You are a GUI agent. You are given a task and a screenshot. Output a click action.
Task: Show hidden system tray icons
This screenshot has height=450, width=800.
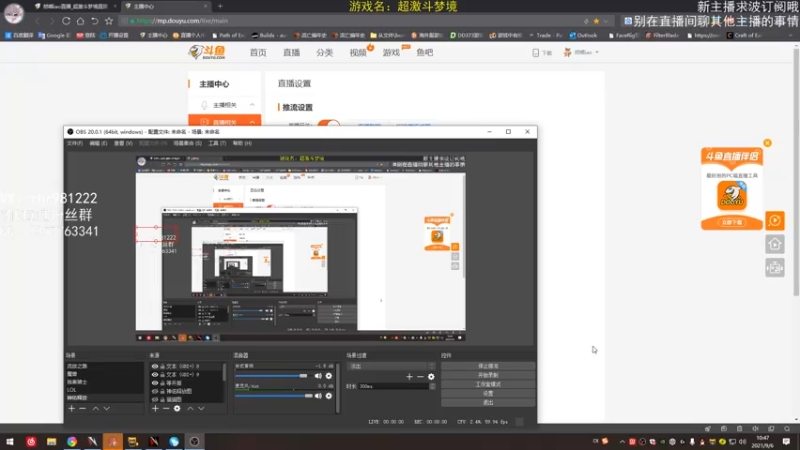click(622, 442)
